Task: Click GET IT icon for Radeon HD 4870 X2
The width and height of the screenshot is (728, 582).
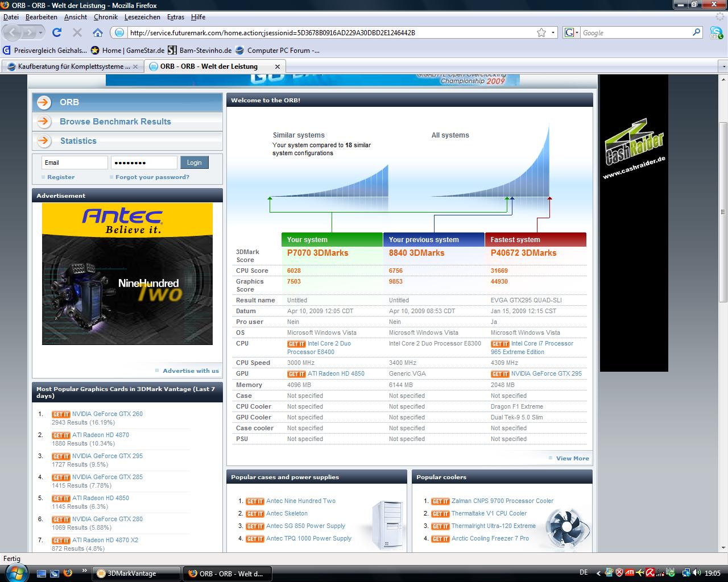Action: coord(61,541)
